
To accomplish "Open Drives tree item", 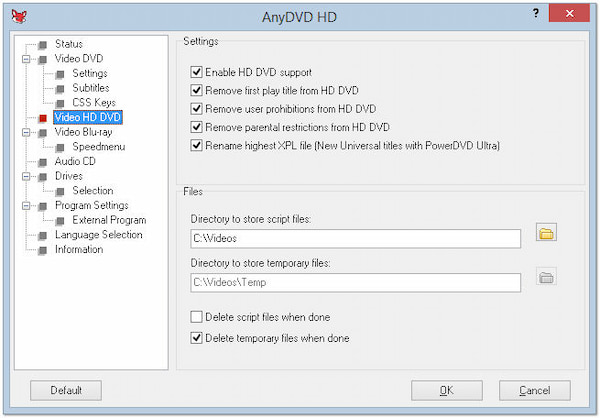I will tap(69, 176).
